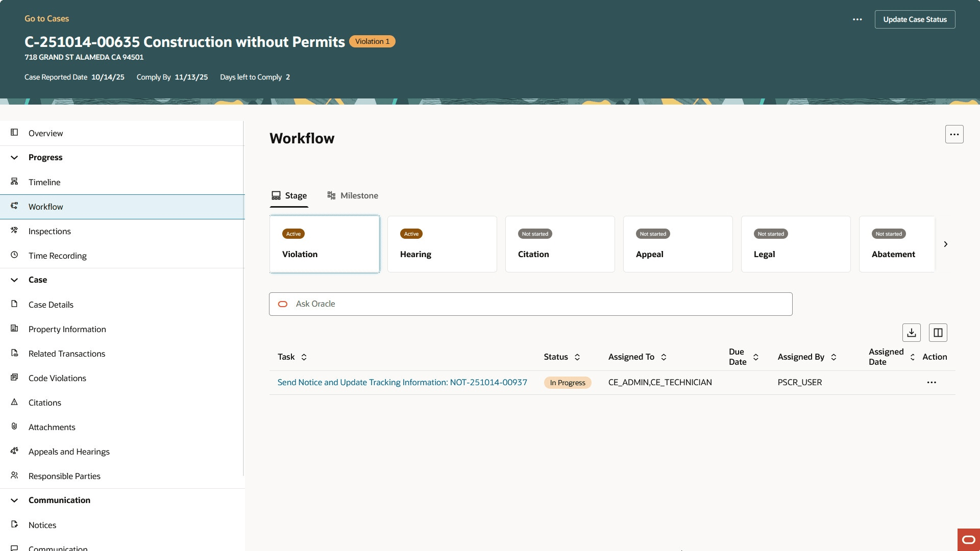Select the Inspections sidebar icon

point(14,231)
